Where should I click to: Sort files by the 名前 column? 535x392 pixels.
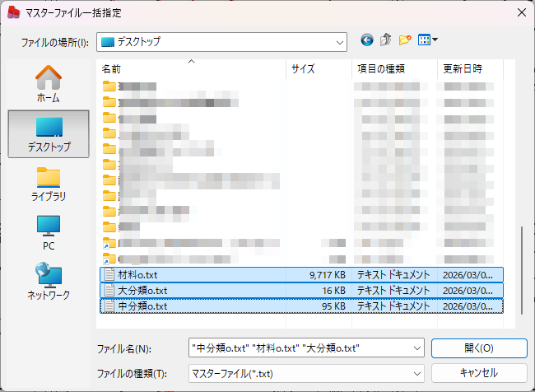pyautogui.click(x=191, y=69)
